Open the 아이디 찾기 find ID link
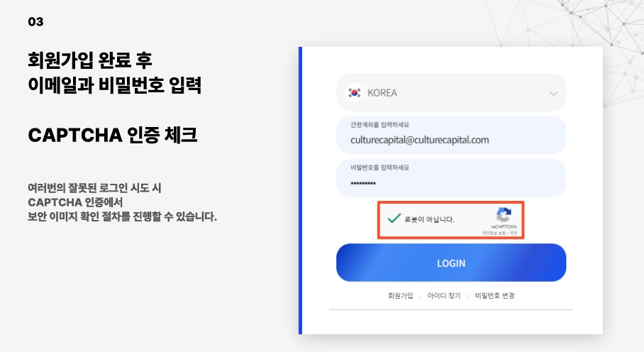This screenshot has height=352, width=644. [444, 296]
